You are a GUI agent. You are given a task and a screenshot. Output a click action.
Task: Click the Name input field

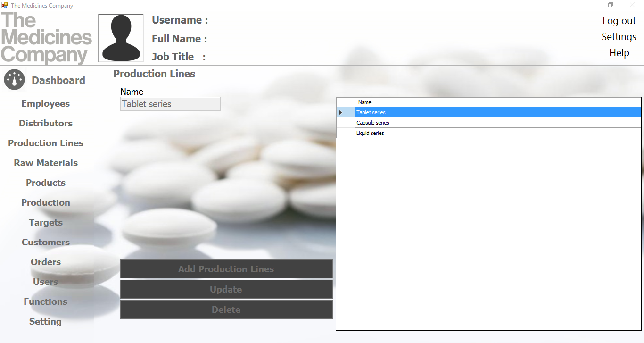point(170,104)
